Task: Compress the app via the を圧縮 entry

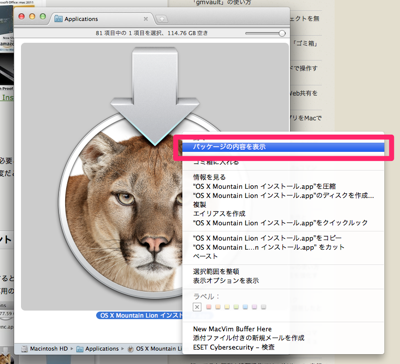Action: [x=264, y=186]
